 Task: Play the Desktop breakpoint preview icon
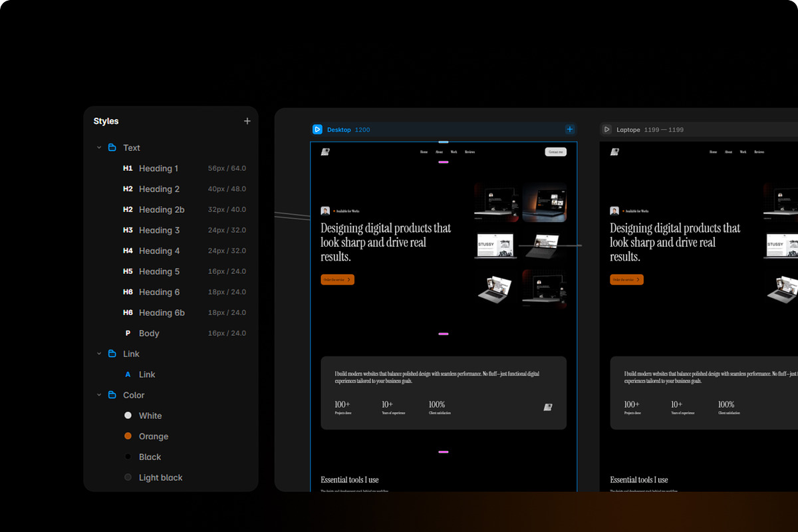coord(317,130)
